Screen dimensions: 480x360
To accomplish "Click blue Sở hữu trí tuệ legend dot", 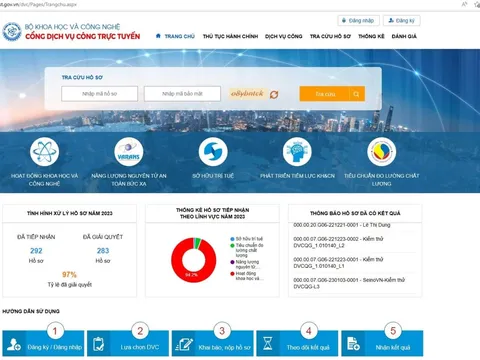I will click(x=232, y=239).
